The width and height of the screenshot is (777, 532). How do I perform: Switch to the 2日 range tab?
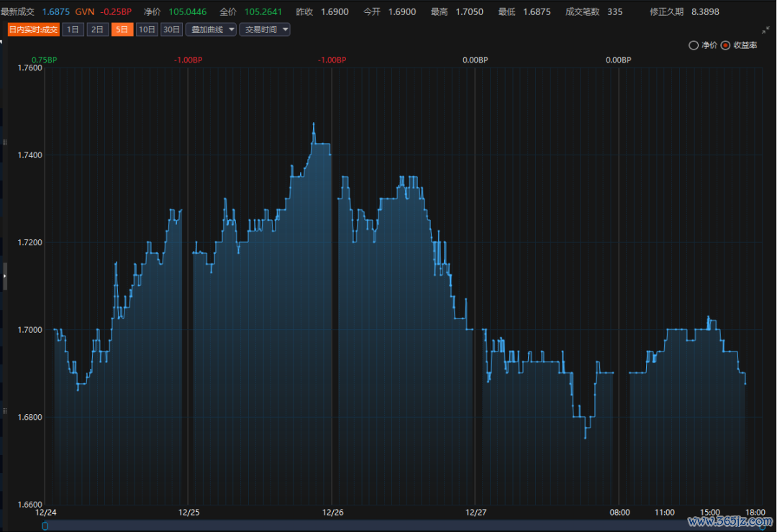coord(98,29)
